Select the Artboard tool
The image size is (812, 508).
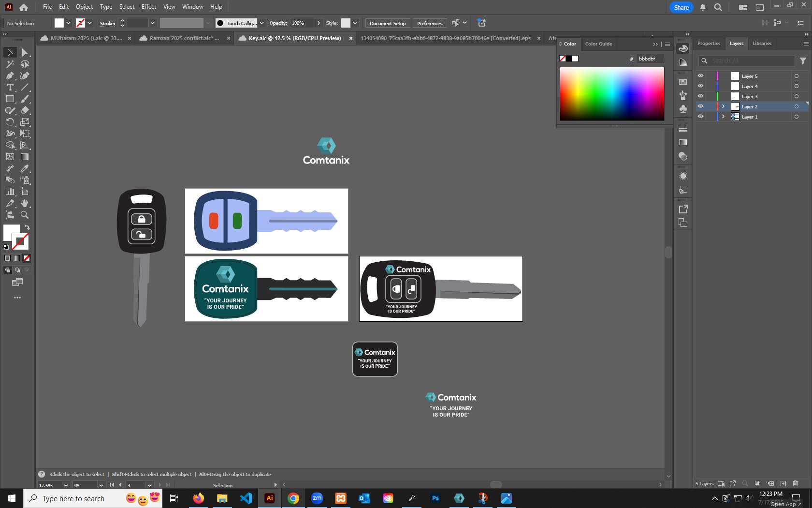coord(25,192)
